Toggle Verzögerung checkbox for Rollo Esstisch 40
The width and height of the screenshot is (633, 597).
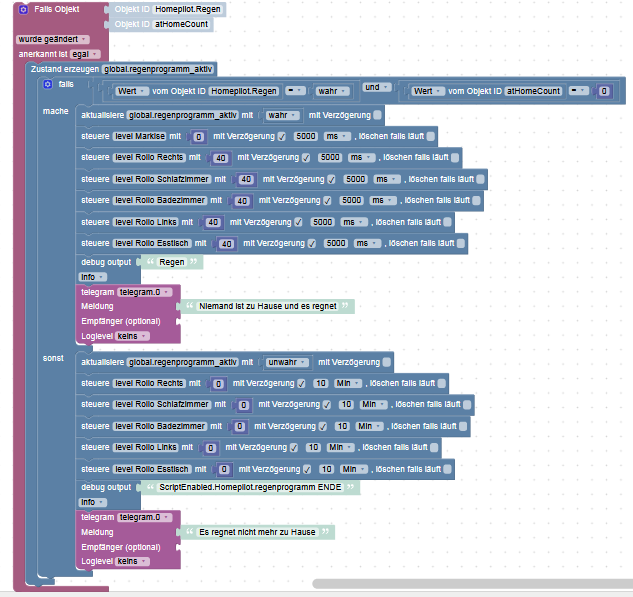(x=312, y=243)
